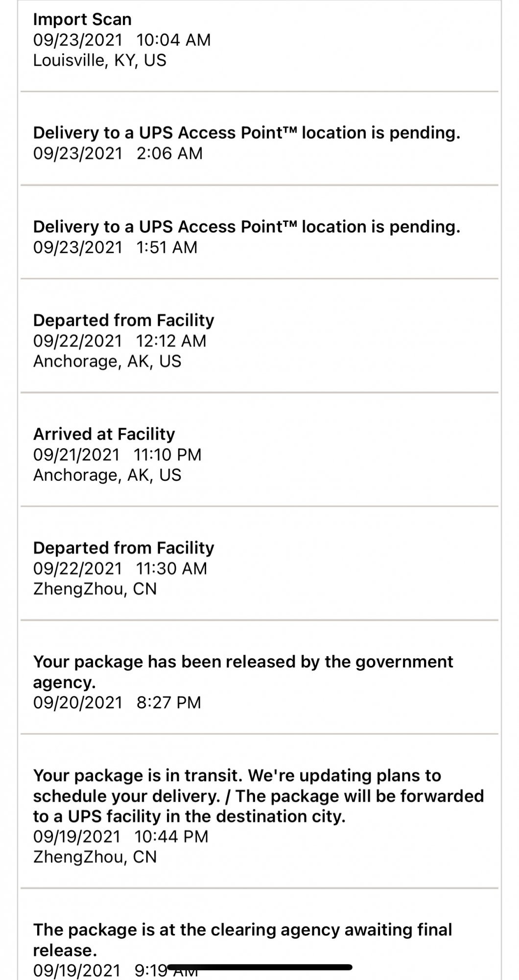Tap the iOS home indicator bar
519x980 pixels.
pos(259,967)
